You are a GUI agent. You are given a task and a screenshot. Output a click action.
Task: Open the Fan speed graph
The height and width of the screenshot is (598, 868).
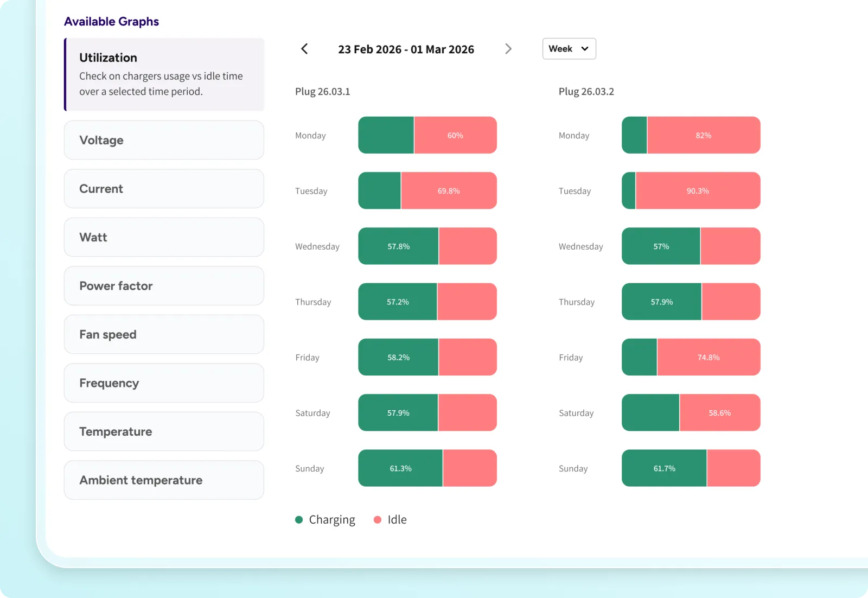[164, 334]
